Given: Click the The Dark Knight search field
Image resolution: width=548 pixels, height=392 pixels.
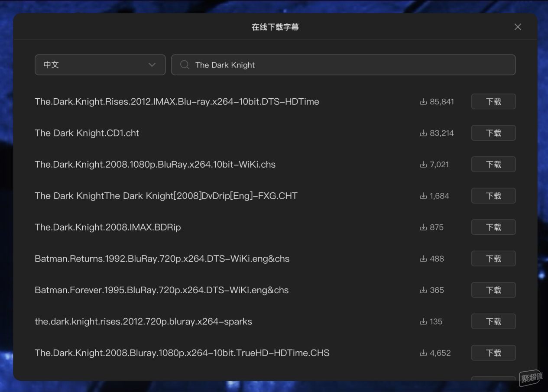Looking at the screenshot, I should [343, 65].
